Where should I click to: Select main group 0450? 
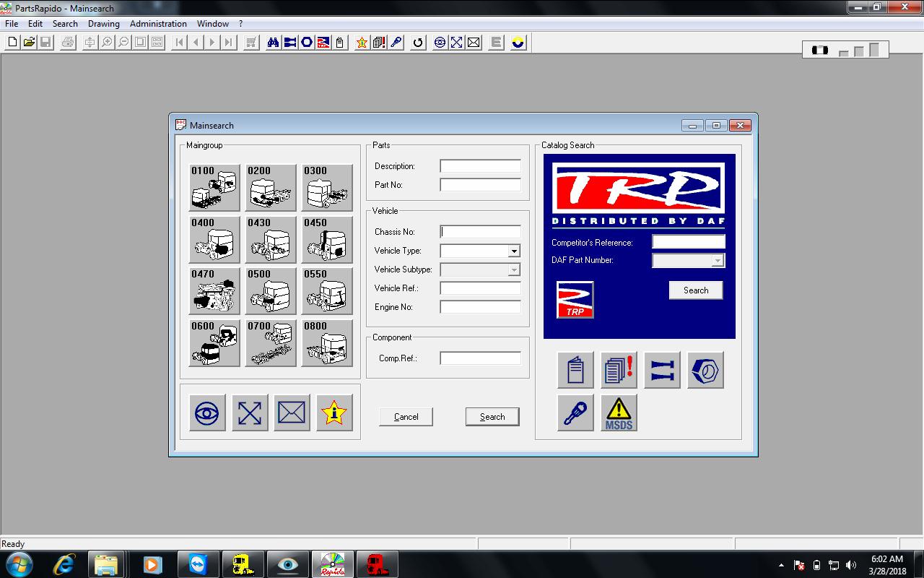[327, 240]
